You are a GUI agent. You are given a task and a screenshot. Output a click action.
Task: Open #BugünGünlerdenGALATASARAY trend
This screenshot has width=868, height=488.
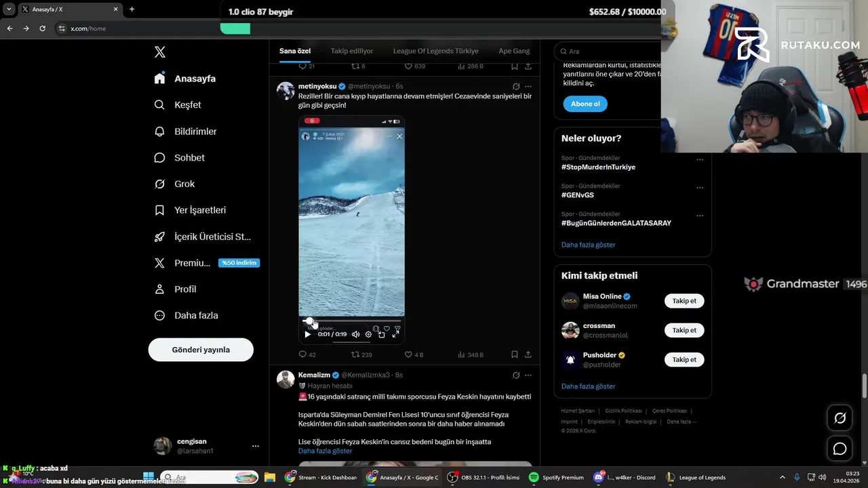616,223
